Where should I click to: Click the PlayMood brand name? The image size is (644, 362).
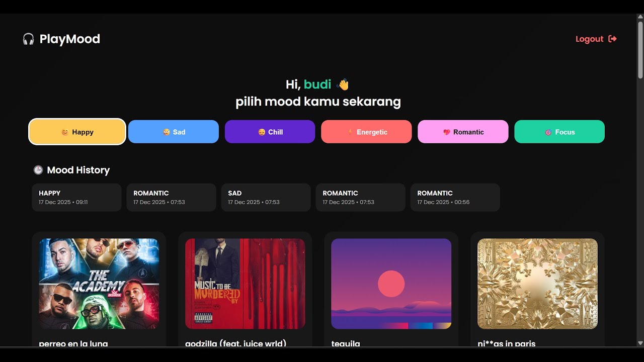pos(70,39)
